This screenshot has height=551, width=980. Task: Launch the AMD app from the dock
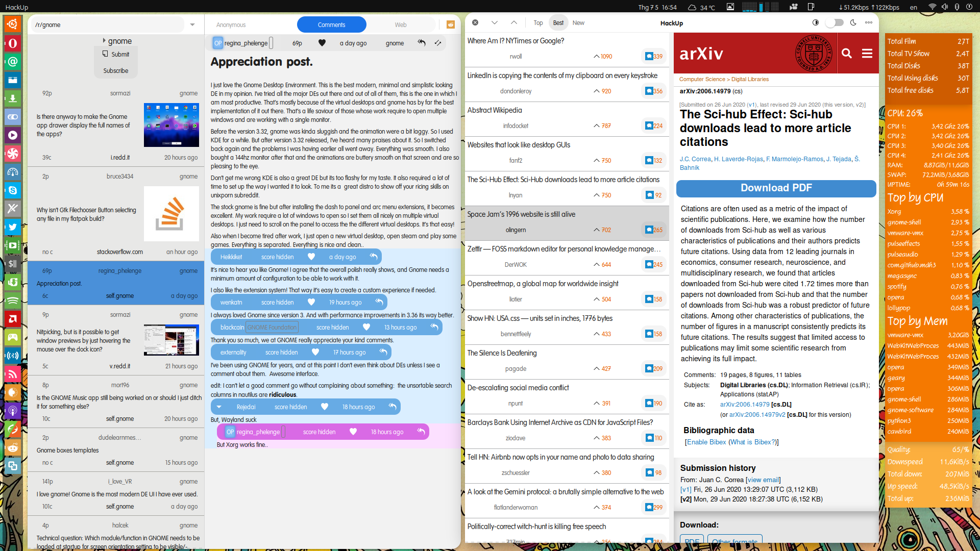tap(13, 319)
